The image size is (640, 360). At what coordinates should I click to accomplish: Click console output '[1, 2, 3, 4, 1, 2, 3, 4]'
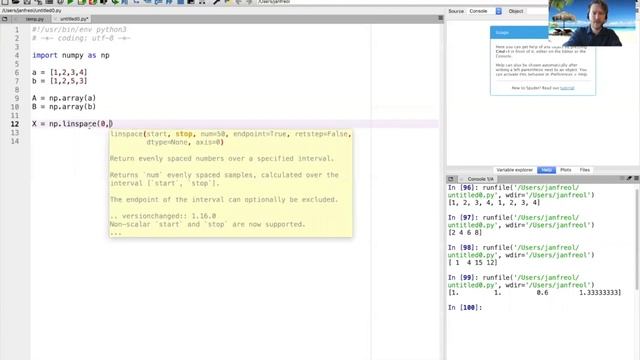(494, 202)
